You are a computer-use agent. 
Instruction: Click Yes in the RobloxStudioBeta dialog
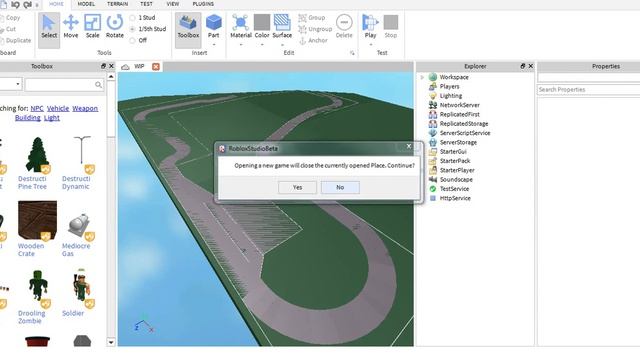point(297,187)
